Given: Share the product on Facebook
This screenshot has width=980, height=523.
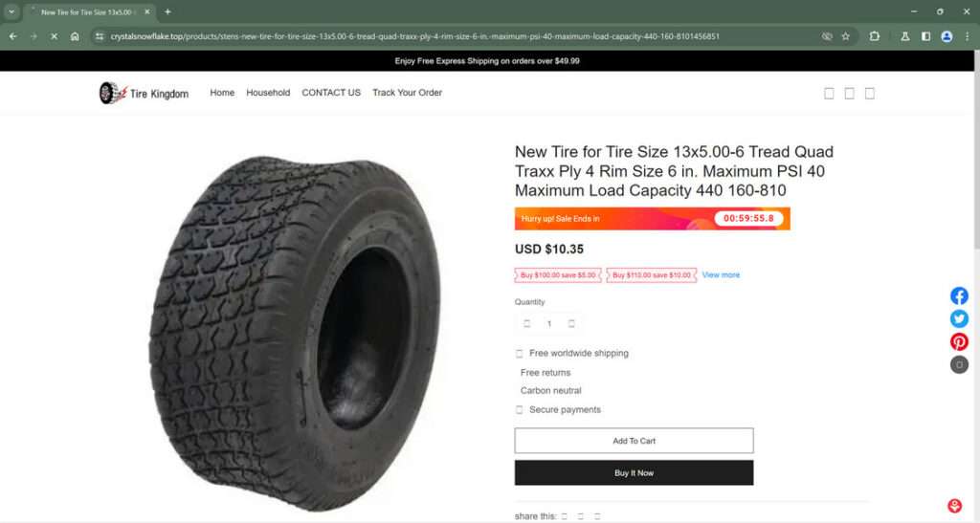Looking at the screenshot, I should point(959,295).
